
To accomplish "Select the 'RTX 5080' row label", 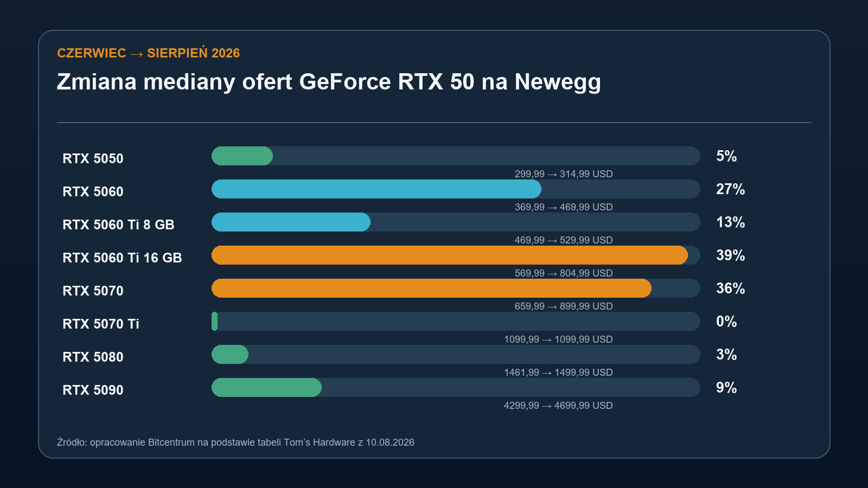I will (93, 357).
